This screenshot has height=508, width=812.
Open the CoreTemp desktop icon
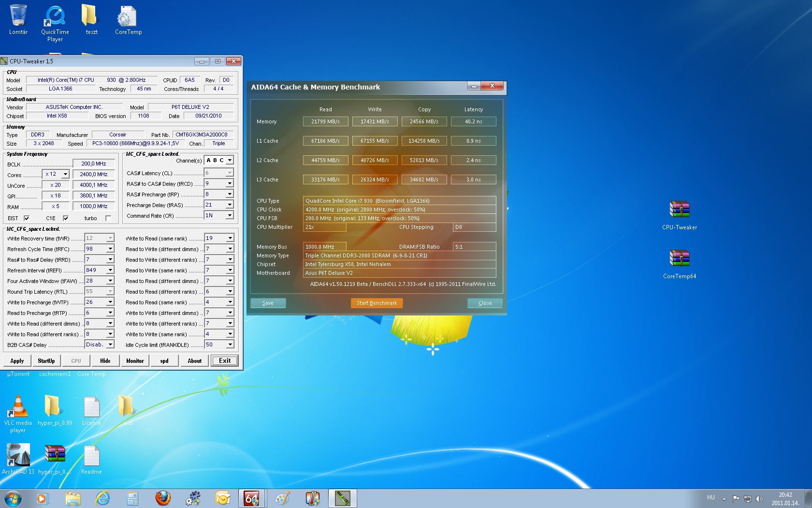(128, 20)
